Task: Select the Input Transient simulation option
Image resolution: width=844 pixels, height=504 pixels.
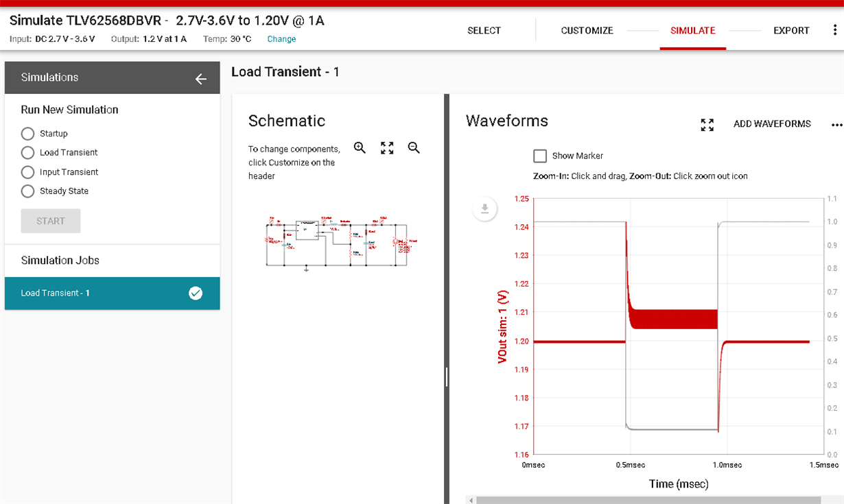Action: point(27,172)
